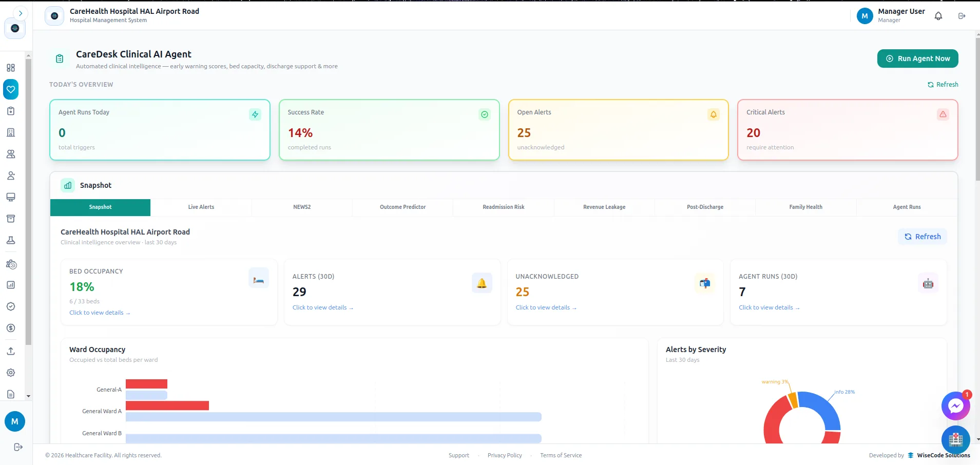The width and height of the screenshot is (980, 465).
Task: Open the Outcome Predictor tab
Action: (x=403, y=207)
